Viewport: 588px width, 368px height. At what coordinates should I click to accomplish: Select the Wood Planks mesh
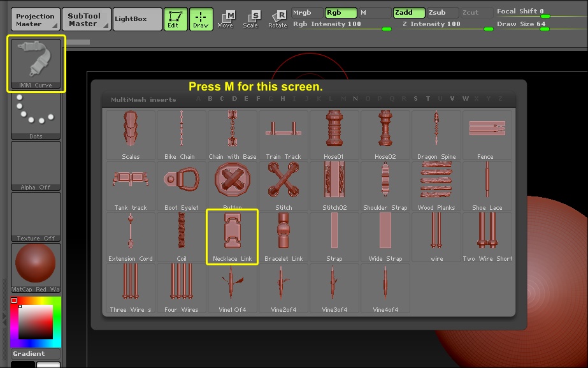(x=436, y=186)
